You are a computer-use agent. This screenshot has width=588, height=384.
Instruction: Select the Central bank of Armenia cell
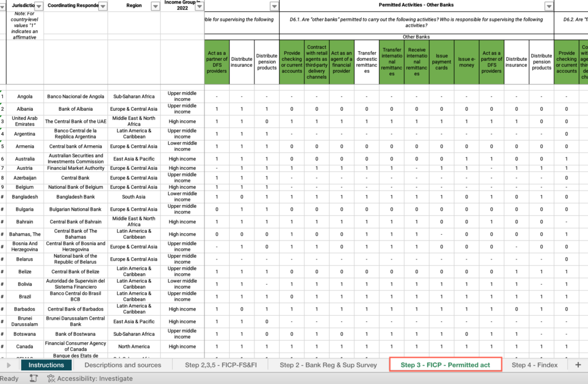[x=75, y=146]
